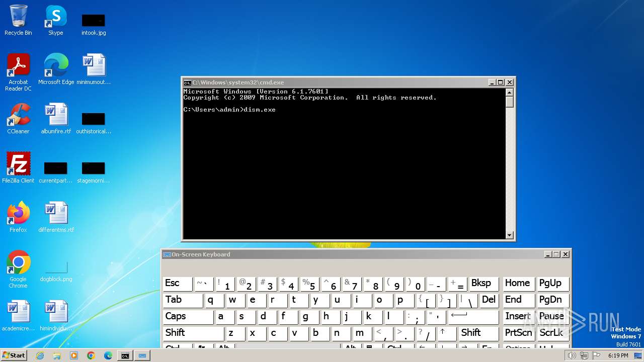Tap the number 5 key

click(x=309, y=283)
